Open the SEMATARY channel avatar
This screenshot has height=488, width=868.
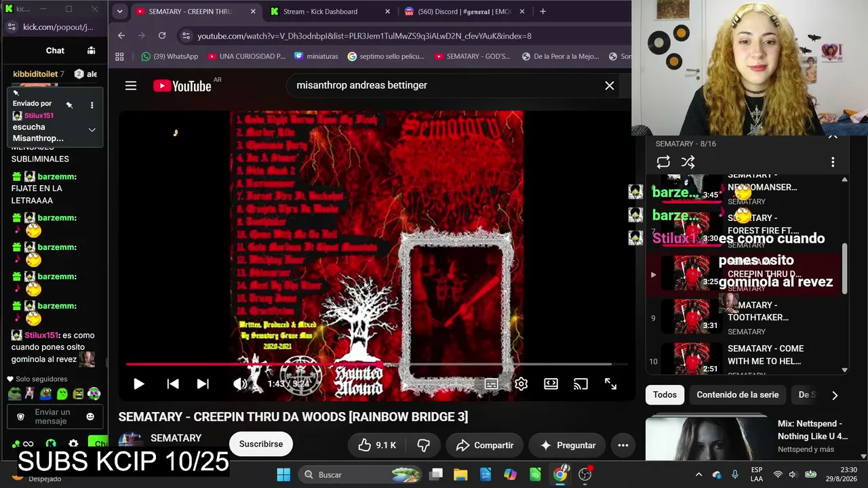pos(130,442)
